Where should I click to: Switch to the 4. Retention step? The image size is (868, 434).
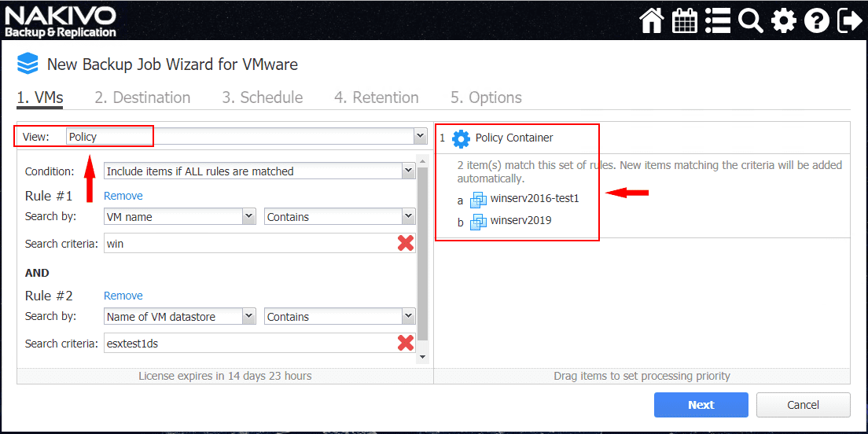pyautogui.click(x=377, y=98)
